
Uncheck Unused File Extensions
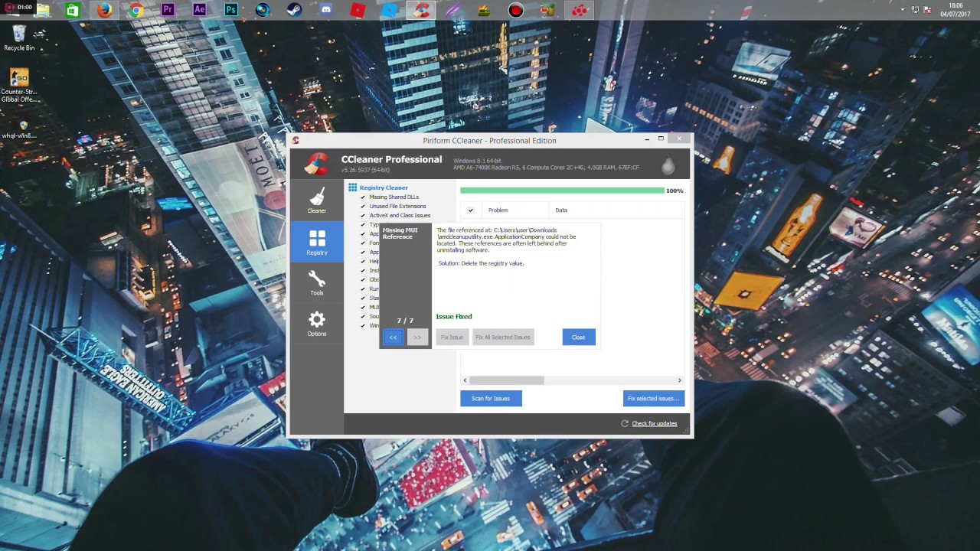(363, 206)
